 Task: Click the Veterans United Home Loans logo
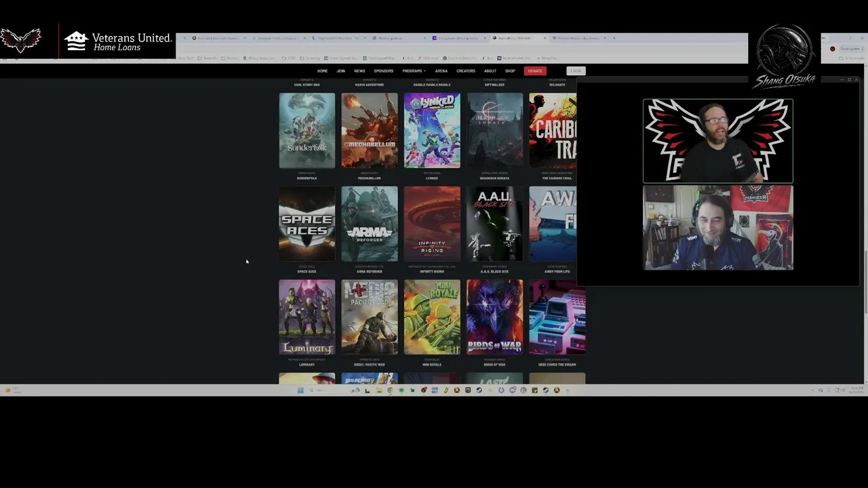(118, 42)
